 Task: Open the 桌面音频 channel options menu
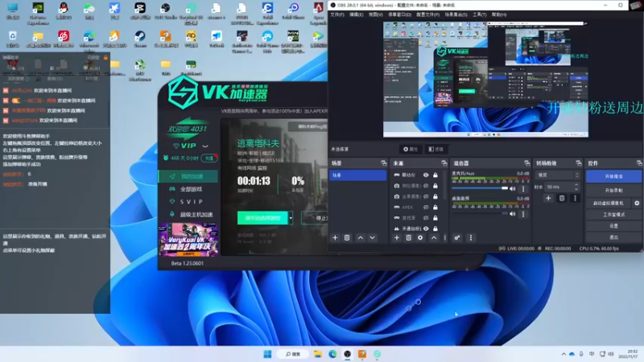coord(522,214)
